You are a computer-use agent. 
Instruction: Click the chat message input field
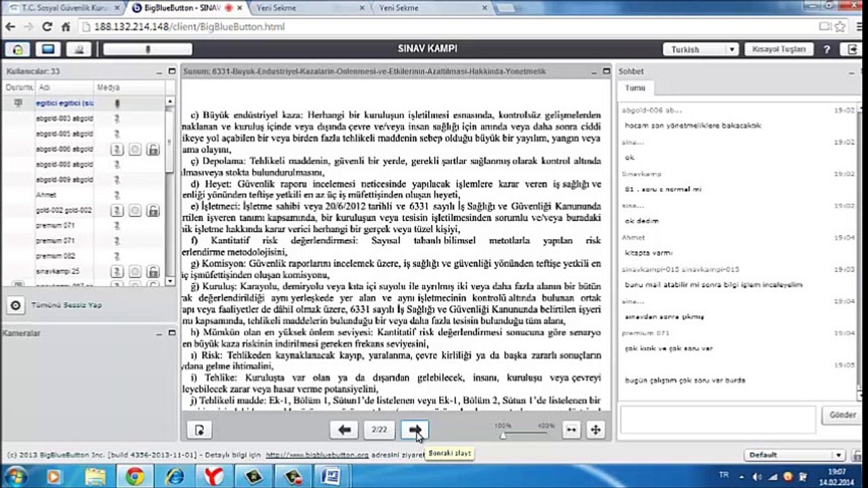pos(717,420)
